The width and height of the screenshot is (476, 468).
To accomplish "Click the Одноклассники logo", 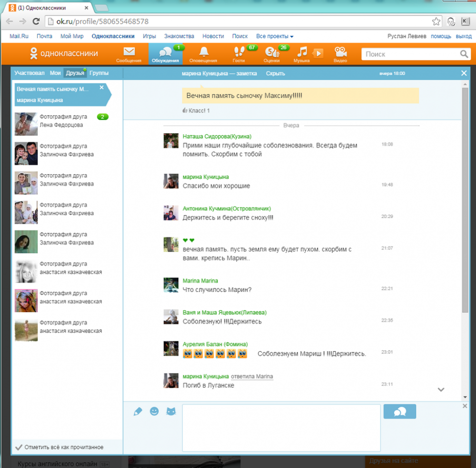I will [64, 53].
